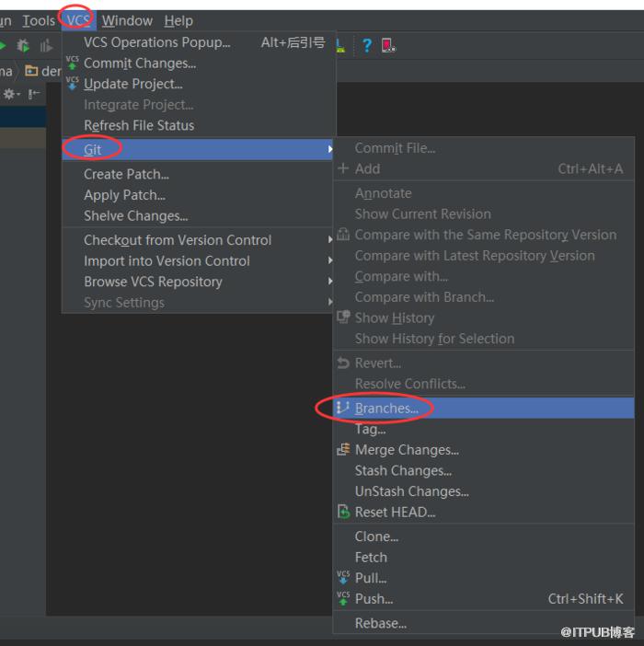This screenshot has height=646, width=644.
Task: Select Compare with Branch entry
Action: click(x=483, y=297)
